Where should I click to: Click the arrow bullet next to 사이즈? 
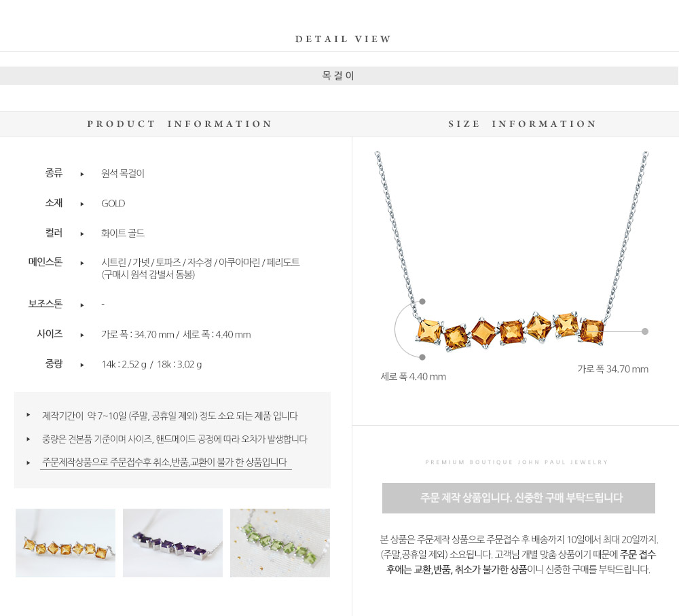point(82,335)
